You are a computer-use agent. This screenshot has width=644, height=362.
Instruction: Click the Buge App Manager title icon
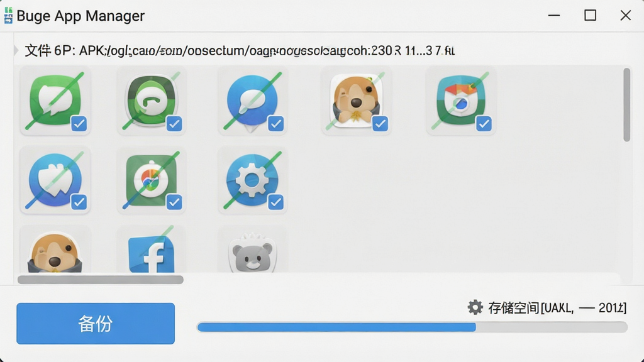8,16
